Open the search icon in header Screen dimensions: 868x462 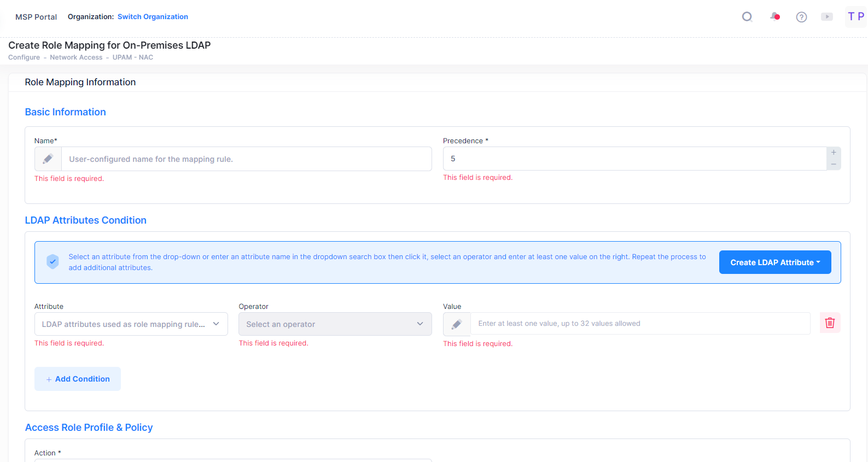[x=747, y=17]
